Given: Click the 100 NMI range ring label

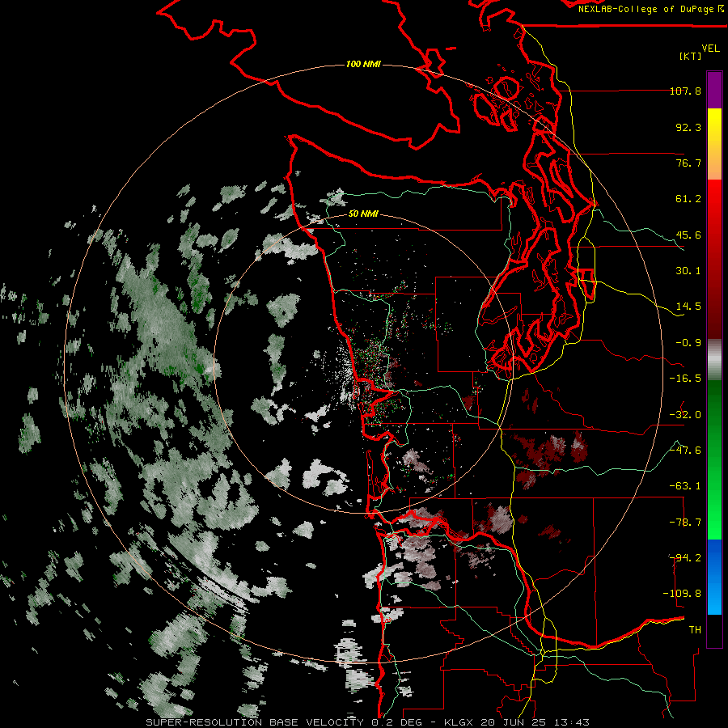Looking at the screenshot, I should coord(363,64).
